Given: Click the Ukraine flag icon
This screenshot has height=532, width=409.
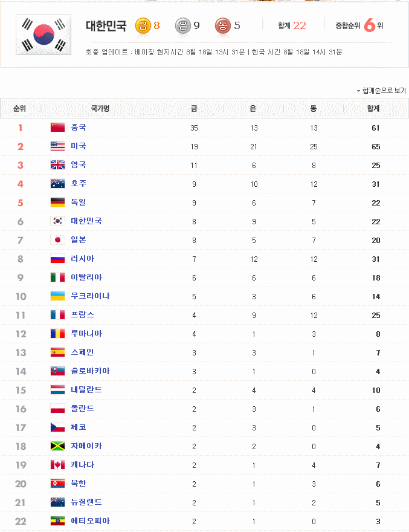Looking at the screenshot, I should coord(57,296).
